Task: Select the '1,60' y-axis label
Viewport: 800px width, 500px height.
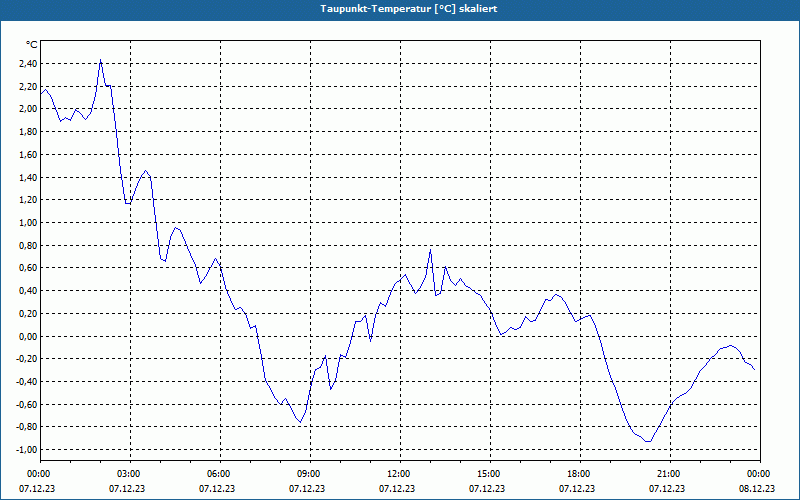Action: (28, 155)
